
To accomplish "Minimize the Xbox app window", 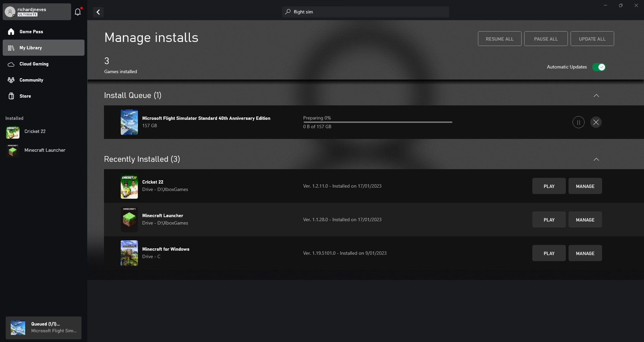I will [x=605, y=5].
